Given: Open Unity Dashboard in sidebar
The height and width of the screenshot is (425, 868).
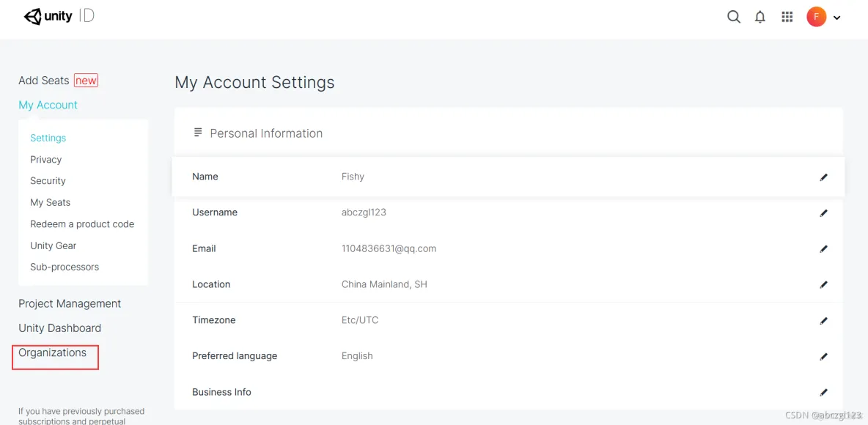Looking at the screenshot, I should (60, 328).
